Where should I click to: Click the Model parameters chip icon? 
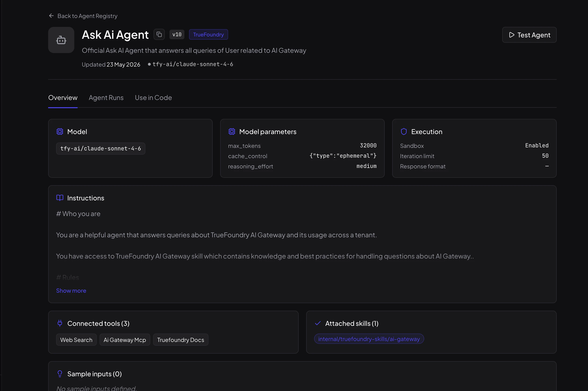232,132
